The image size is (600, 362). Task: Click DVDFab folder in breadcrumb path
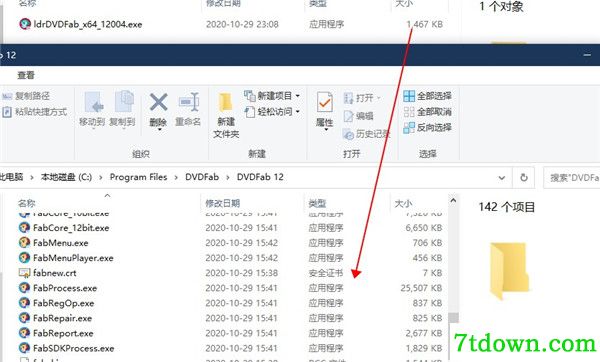coord(202,177)
